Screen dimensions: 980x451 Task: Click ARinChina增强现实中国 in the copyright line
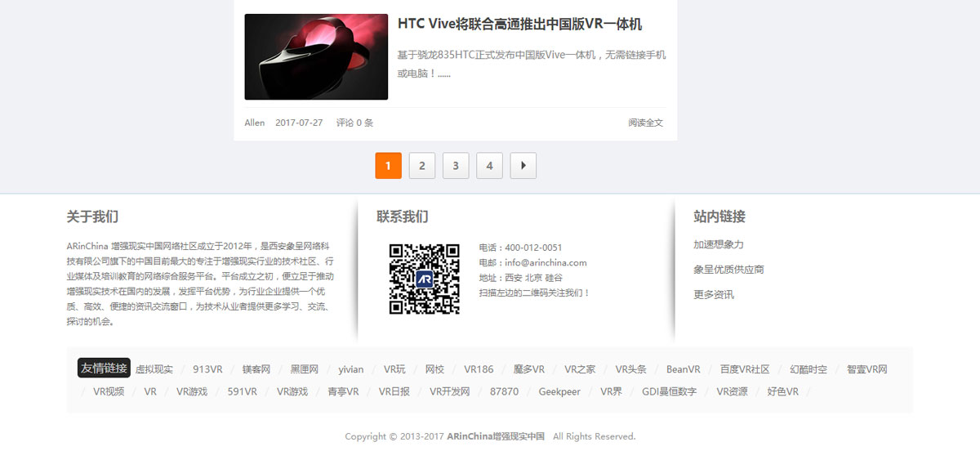click(x=496, y=436)
